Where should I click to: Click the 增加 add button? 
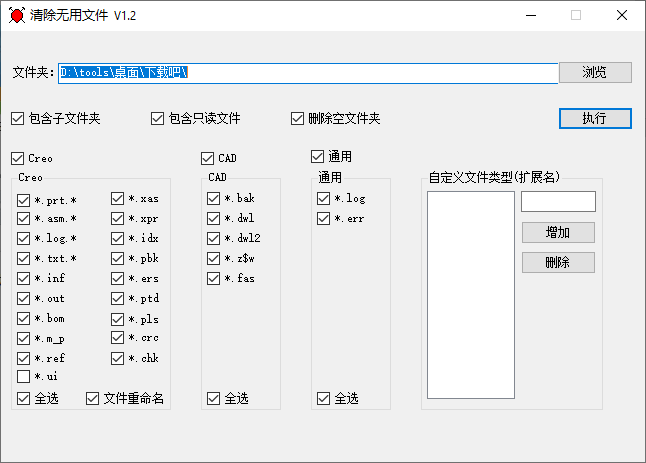[558, 232]
